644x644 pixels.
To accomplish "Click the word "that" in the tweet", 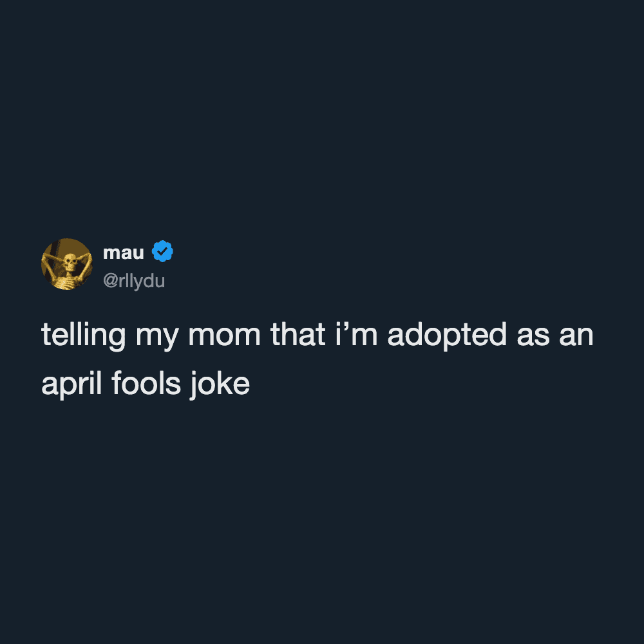I will coord(298,335).
